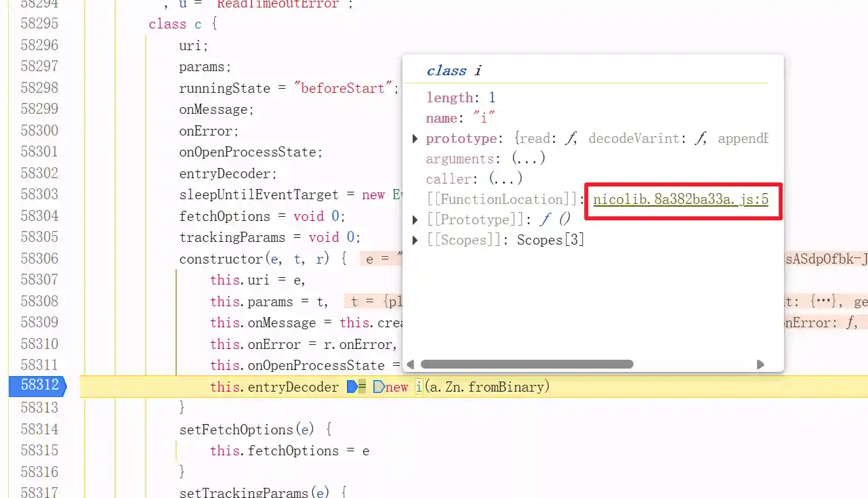868x498 pixels.
Task: Toggle the filled inline breakpoint marker before the equals sign
Action: (352, 387)
